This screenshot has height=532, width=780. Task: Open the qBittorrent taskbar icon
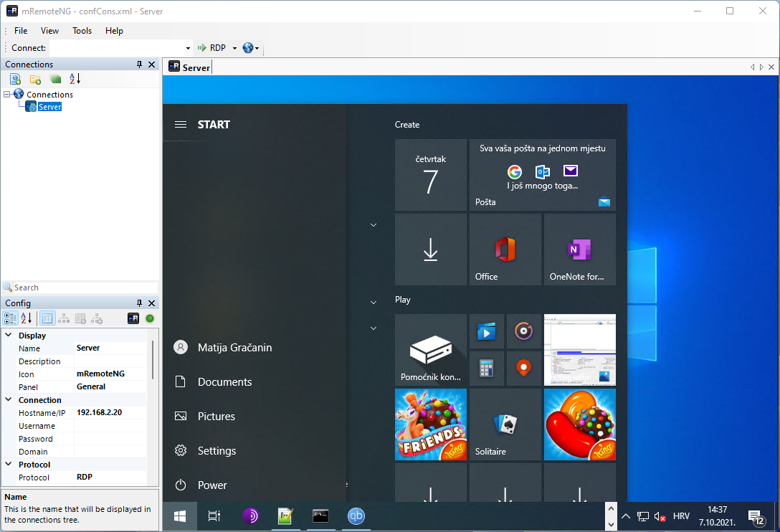click(356, 516)
